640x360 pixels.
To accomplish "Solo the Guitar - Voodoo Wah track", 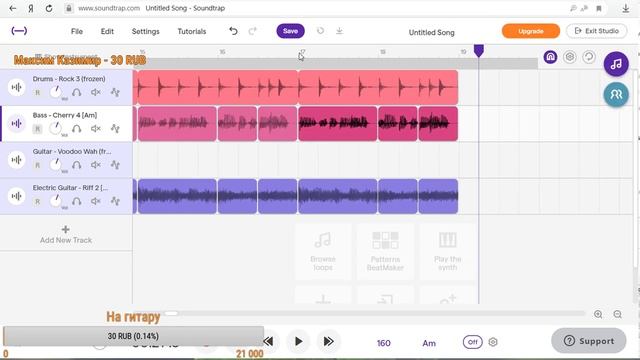I will pos(76,165).
